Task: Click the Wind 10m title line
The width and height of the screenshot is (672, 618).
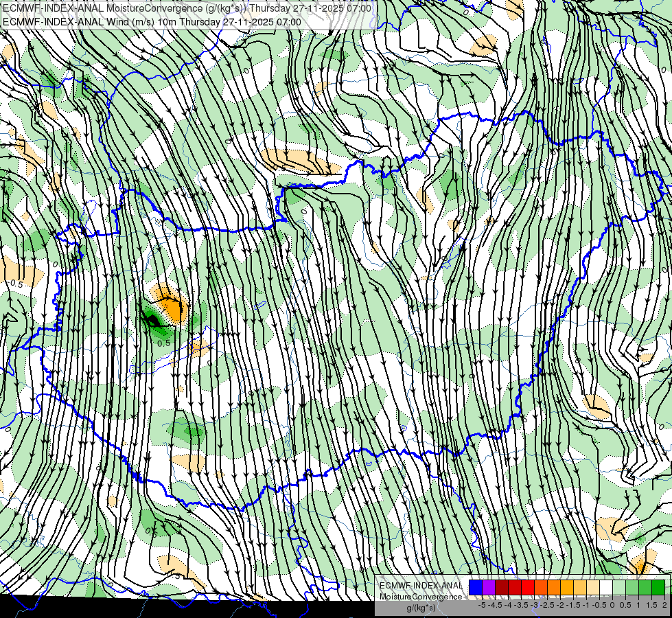Action: [x=152, y=21]
